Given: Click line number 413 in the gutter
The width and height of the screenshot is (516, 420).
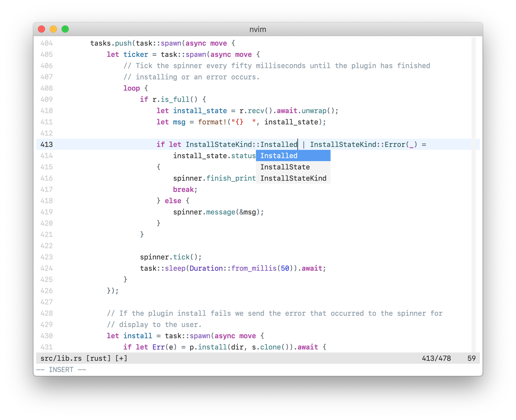Looking at the screenshot, I should [47, 145].
